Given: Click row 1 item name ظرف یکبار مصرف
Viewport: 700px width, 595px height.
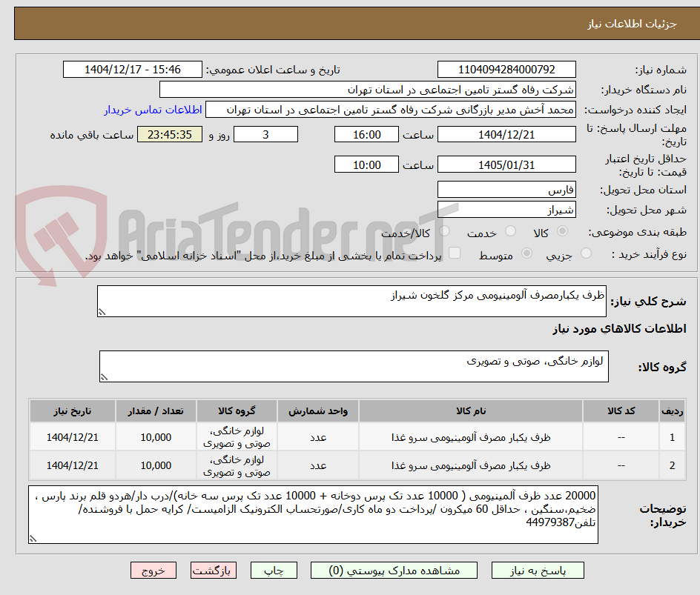Looking at the screenshot, I should click(x=471, y=438).
